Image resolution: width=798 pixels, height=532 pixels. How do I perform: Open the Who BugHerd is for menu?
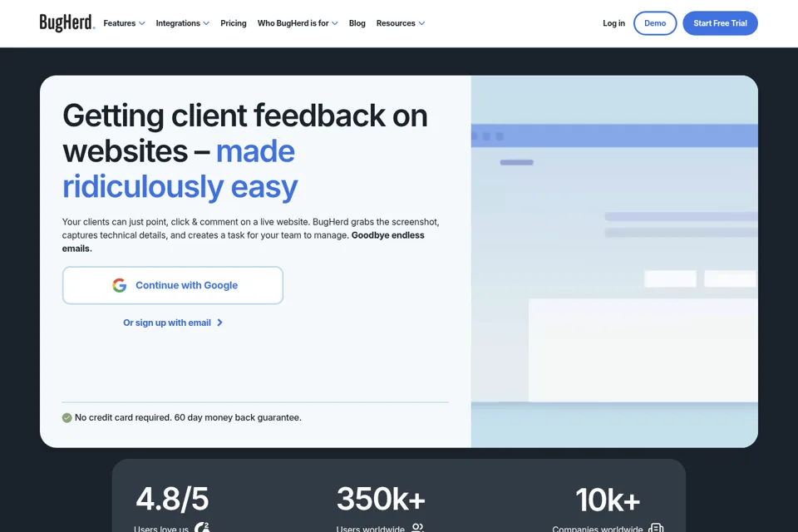pyautogui.click(x=298, y=23)
